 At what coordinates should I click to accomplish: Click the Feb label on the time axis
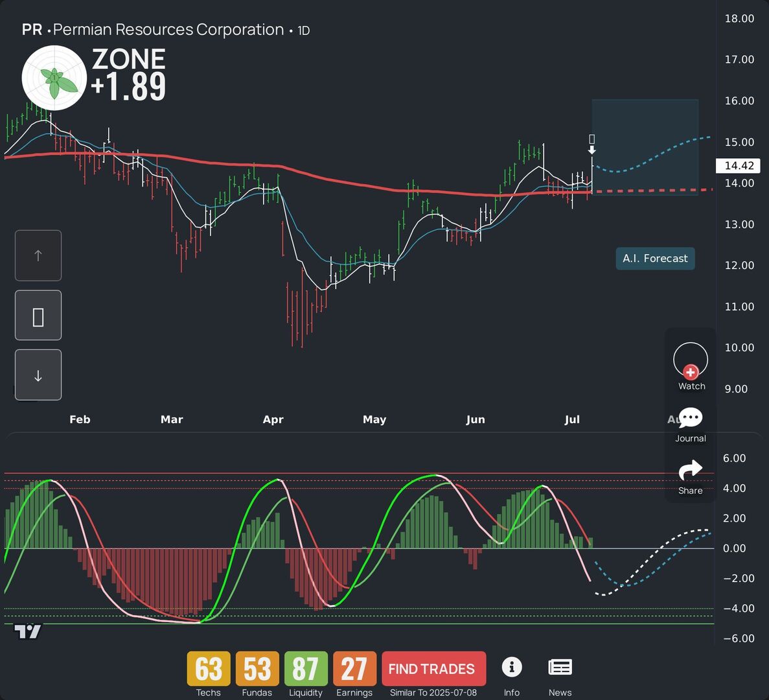click(x=80, y=419)
